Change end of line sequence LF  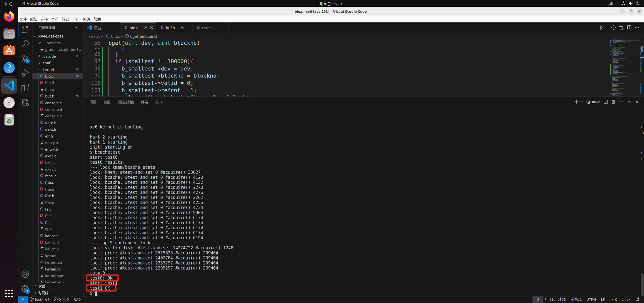tap(603, 299)
